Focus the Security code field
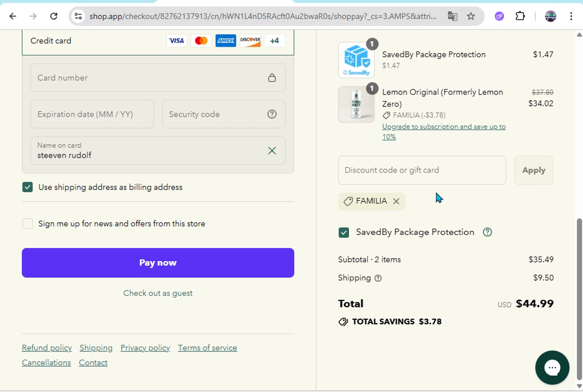 pyautogui.click(x=224, y=114)
